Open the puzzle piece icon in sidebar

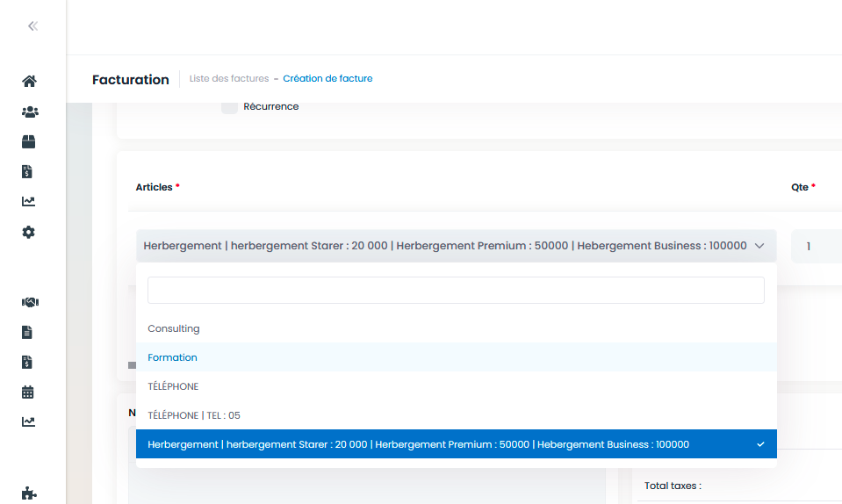click(x=29, y=493)
